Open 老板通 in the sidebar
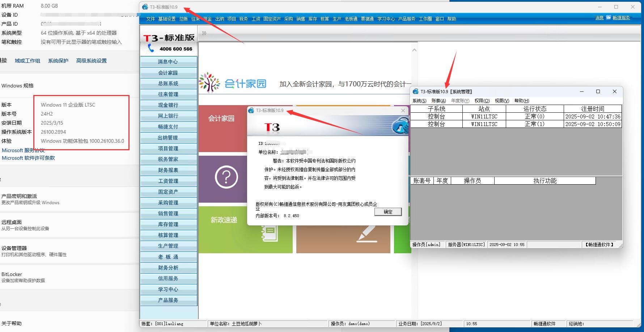This screenshot has width=644, height=332. coord(168,257)
